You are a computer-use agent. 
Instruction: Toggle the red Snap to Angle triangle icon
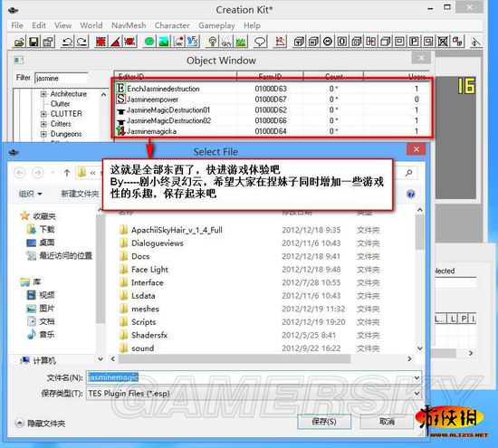[115, 42]
